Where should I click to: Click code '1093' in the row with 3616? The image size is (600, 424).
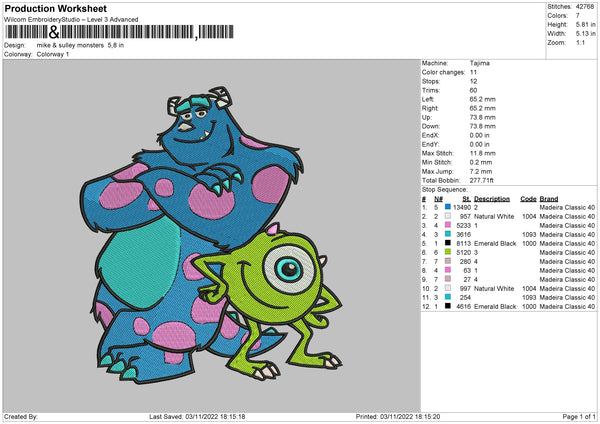tap(529, 234)
